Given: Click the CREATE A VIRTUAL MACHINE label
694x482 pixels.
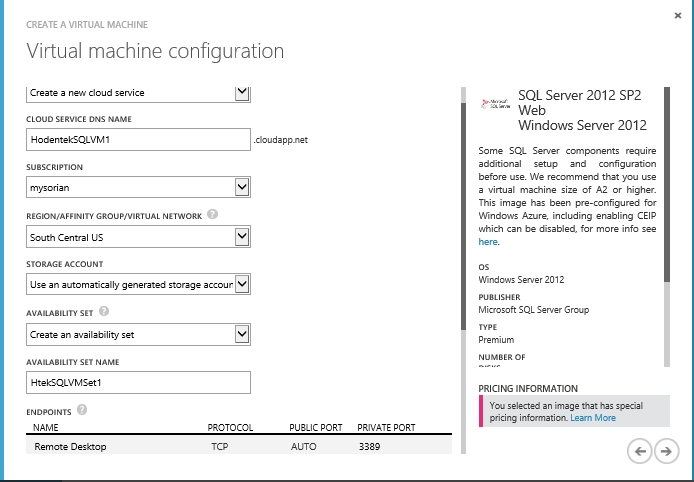Looking at the screenshot, I should coord(87,25).
